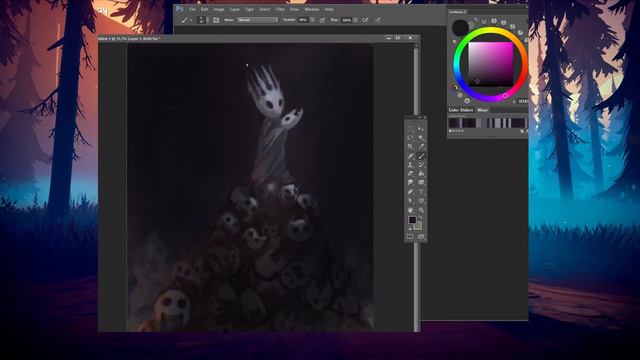The height and width of the screenshot is (360, 640).
Task: Select the Clone Stamp tool
Action: pos(410,164)
